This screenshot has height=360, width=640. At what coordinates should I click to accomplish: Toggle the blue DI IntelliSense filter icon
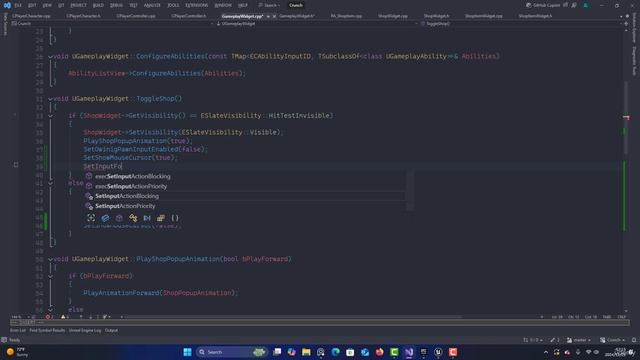[x=147, y=218]
